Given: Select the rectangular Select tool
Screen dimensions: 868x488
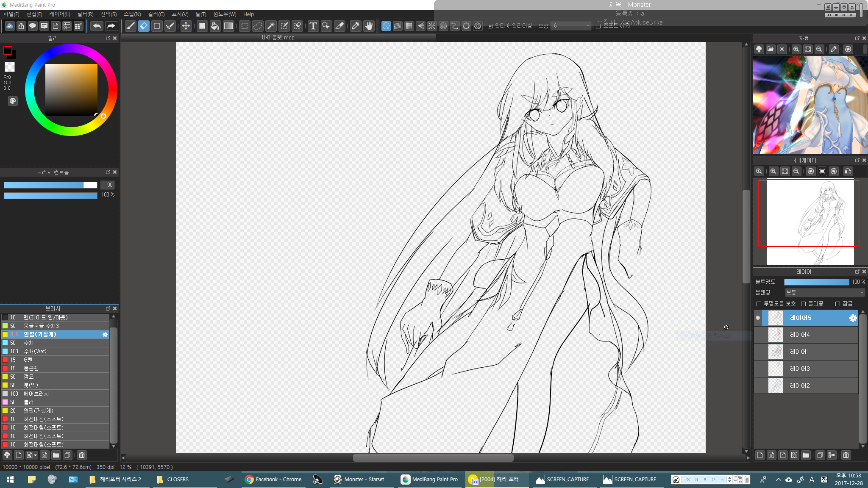Looking at the screenshot, I should pos(245,26).
